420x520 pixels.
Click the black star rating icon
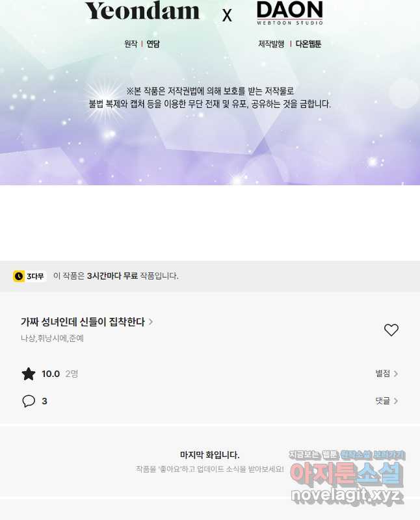[x=29, y=374]
